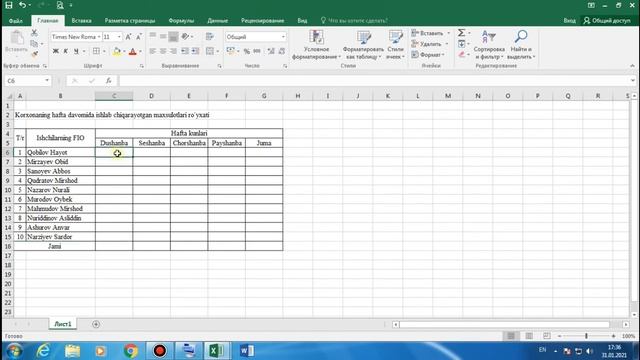Click the red font color button
The image size is (640, 360).
133,51
